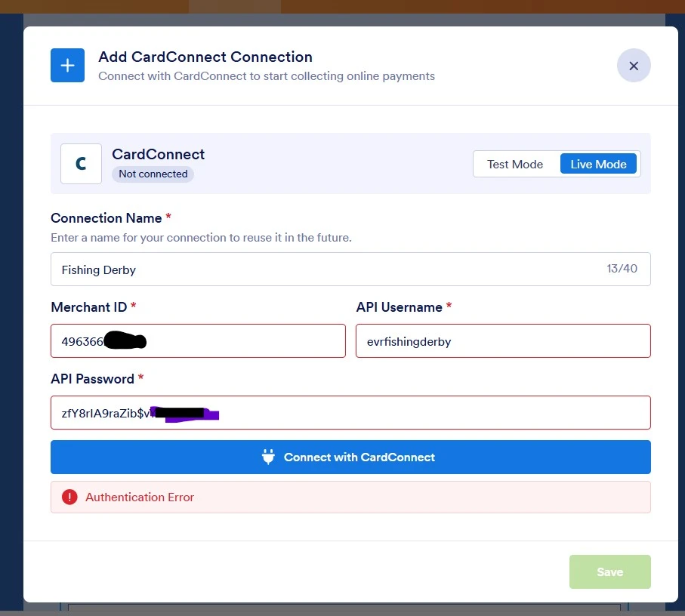685x616 pixels.
Task: Switch to Test Mode
Action: [515, 164]
